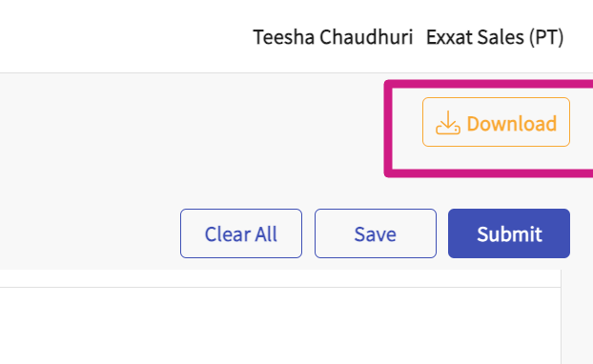Click the gray toolbar area left of Clear All
Viewport: 593px width, 364px height.
point(90,233)
